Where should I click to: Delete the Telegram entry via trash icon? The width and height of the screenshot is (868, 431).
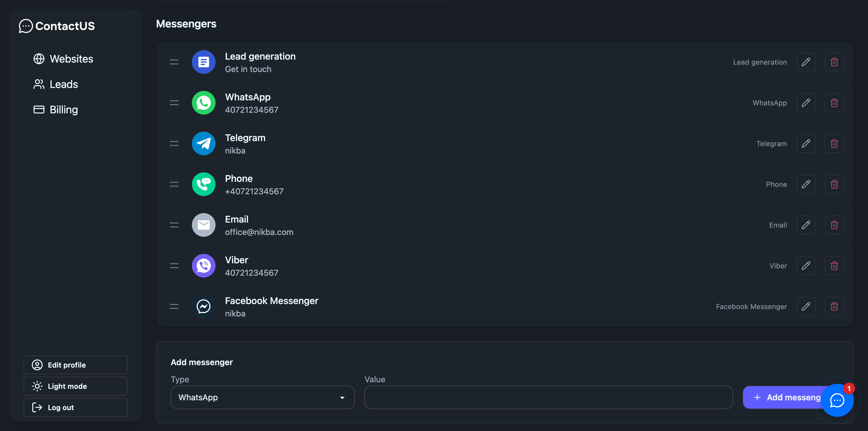click(x=834, y=143)
